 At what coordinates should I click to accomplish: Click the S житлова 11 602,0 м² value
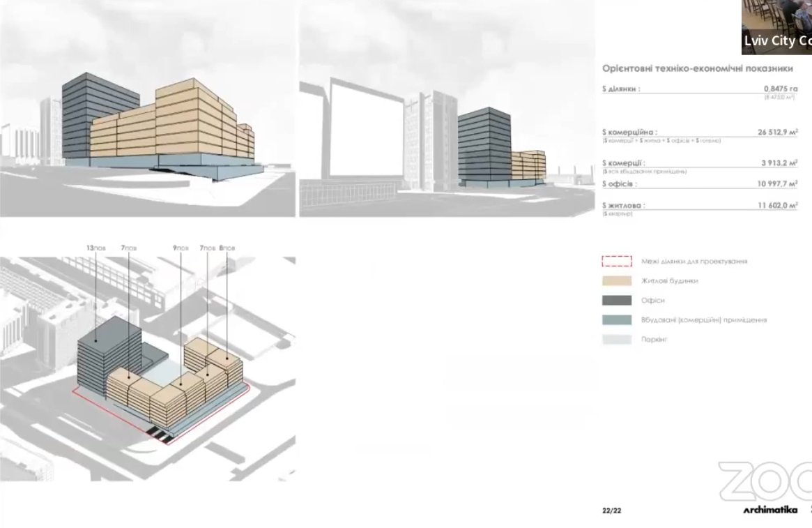777,206
